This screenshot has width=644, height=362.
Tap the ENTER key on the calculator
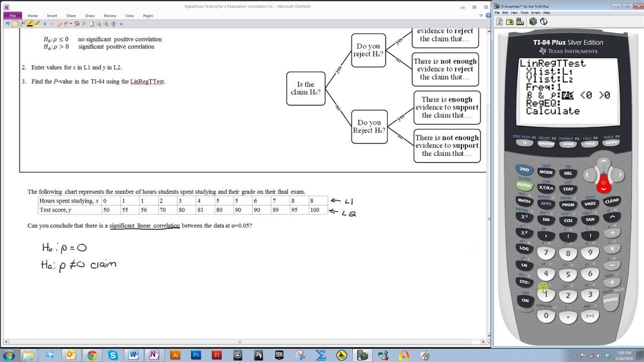(611, 300)
